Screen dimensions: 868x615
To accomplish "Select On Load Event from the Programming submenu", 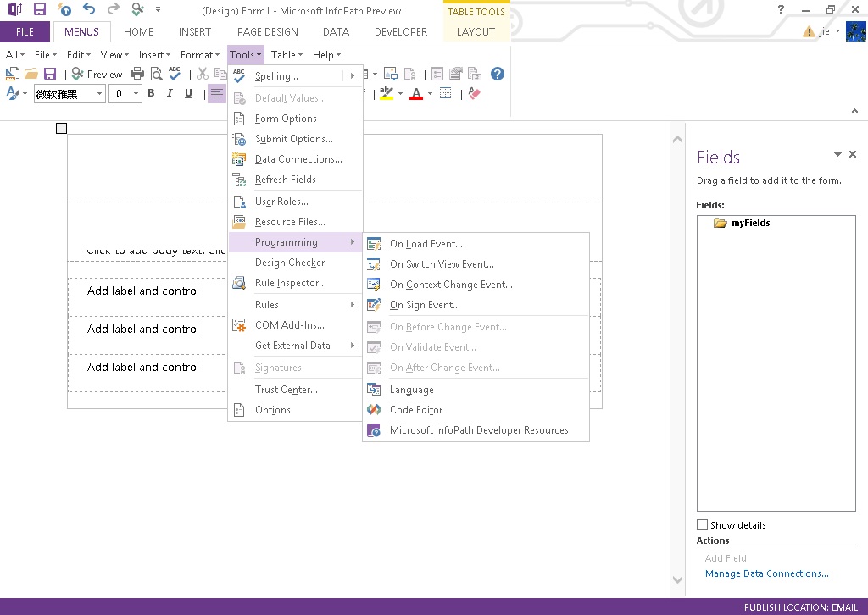I will (426, 244).
